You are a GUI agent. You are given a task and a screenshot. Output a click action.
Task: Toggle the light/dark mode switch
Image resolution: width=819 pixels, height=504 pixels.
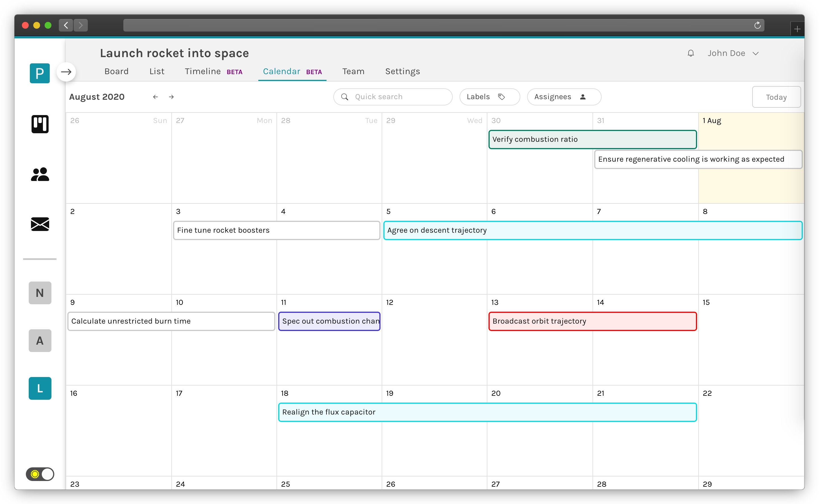(40, 474)
